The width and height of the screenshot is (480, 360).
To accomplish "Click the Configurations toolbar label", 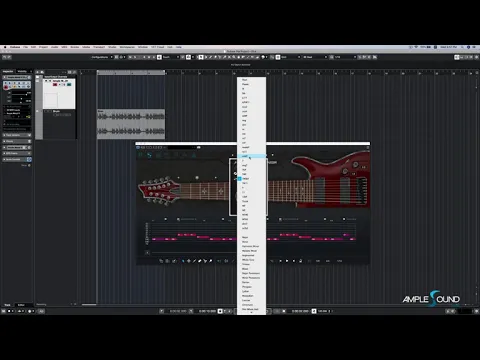I will [100, 57].
